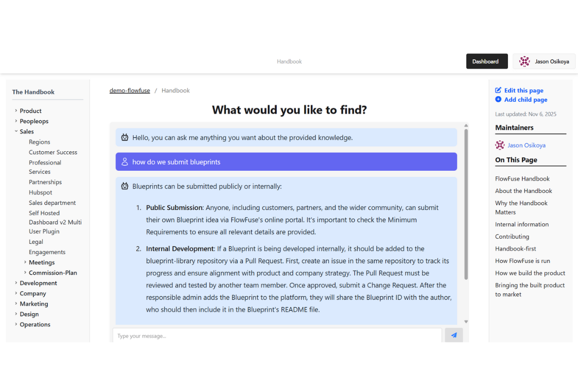The width and height of the screenshot is (578, 392).
Task: Expand the Development section
Action: tap(16, 282)
